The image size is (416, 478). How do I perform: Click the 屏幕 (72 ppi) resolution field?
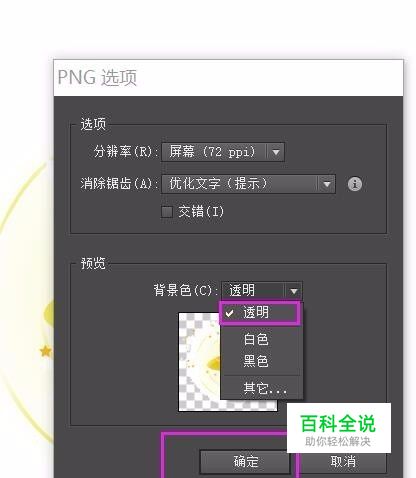coord(214,152)
